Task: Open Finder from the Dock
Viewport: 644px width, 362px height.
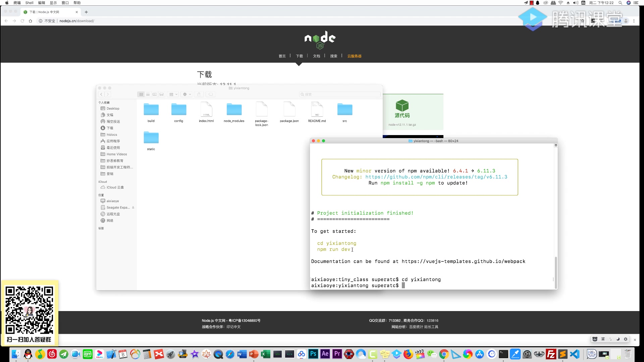Action: click(x=16, y=354)
